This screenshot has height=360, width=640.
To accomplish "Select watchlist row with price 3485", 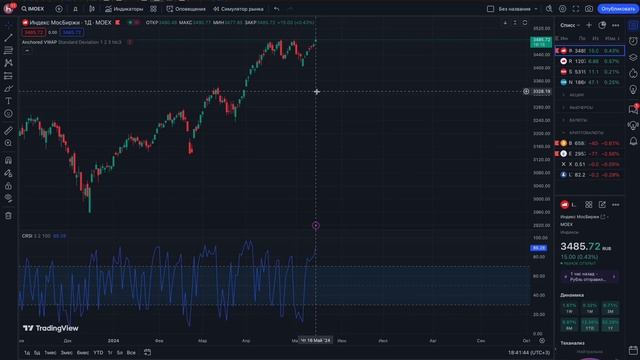I will 590,51.
